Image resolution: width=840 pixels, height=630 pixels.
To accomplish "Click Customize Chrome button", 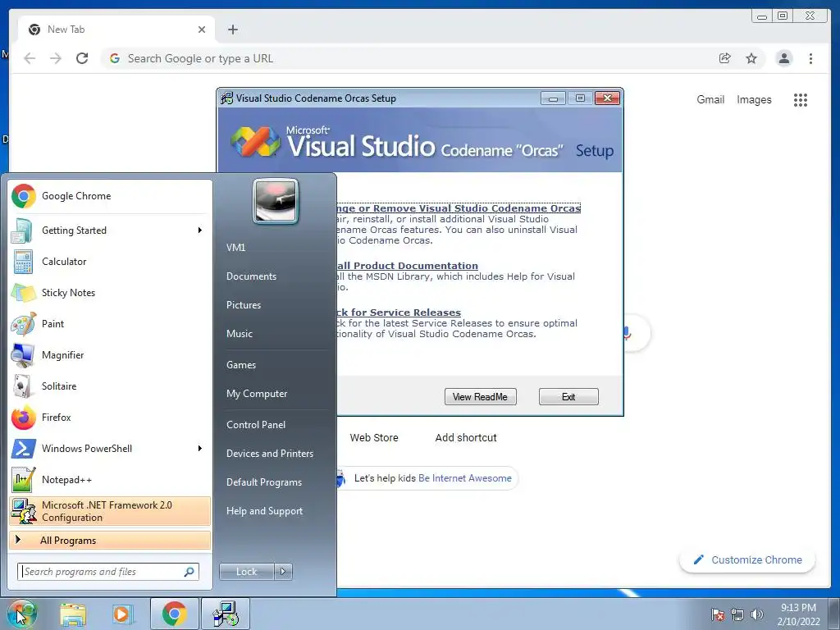I will (x=747, y=559).
